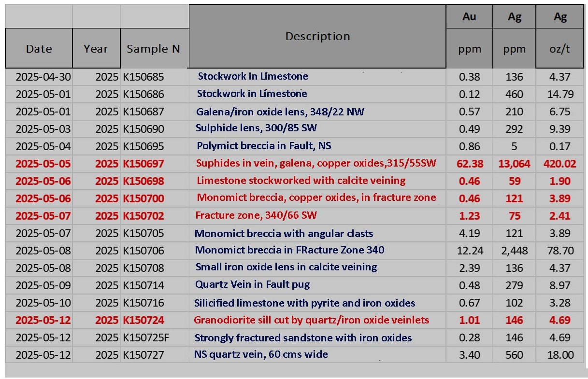The width and height of the screenshot is (588, 379).
Task: Click the Polymict breccia in Fault description
Action: pos(264,146)
